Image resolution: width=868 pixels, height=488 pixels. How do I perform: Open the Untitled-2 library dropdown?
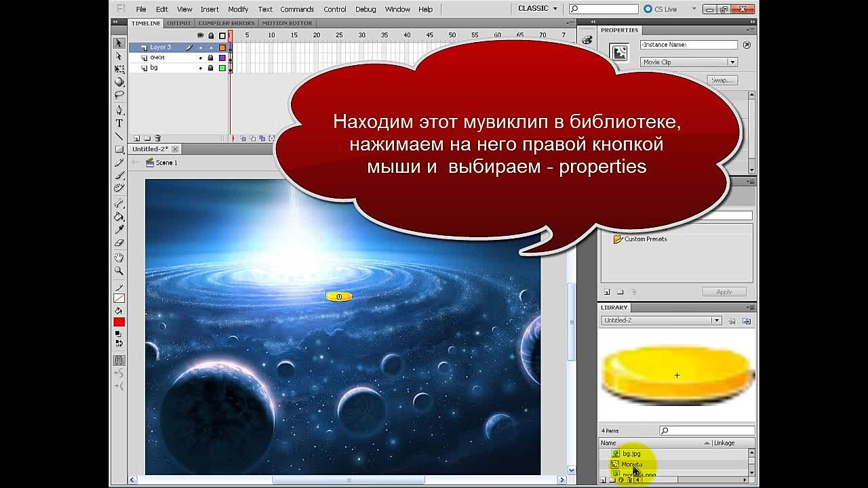pyautogui.click(x=717, y=319)
